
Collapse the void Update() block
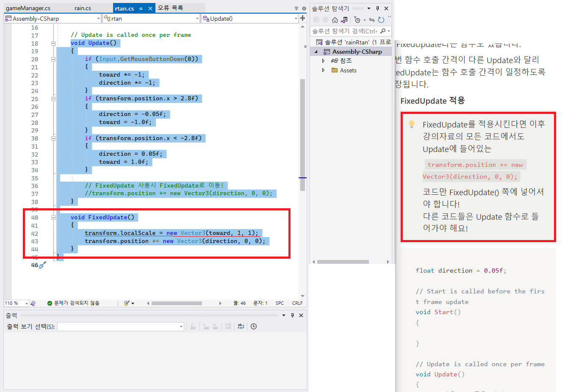point(53,43)
